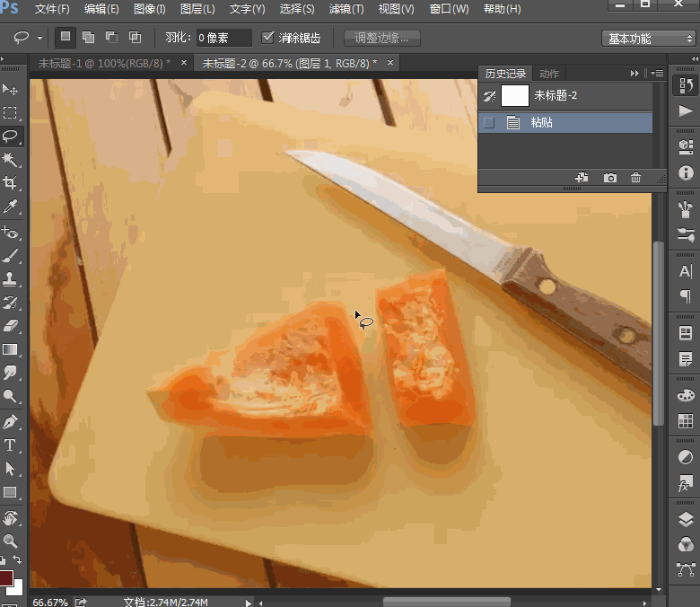Image resolution: width=700 pixels, height=607 pixels.
Task: Open the Lasso tool preset picker arrow
Action: (39, 38)
